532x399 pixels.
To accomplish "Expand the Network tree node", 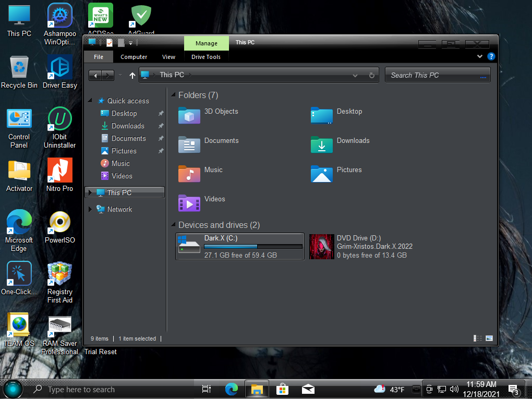I will [x=90, y=210].
